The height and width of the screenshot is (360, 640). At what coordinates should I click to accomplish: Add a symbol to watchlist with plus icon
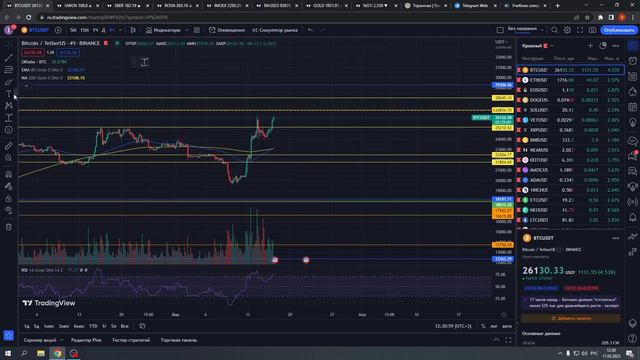click(x=590, y=46)
